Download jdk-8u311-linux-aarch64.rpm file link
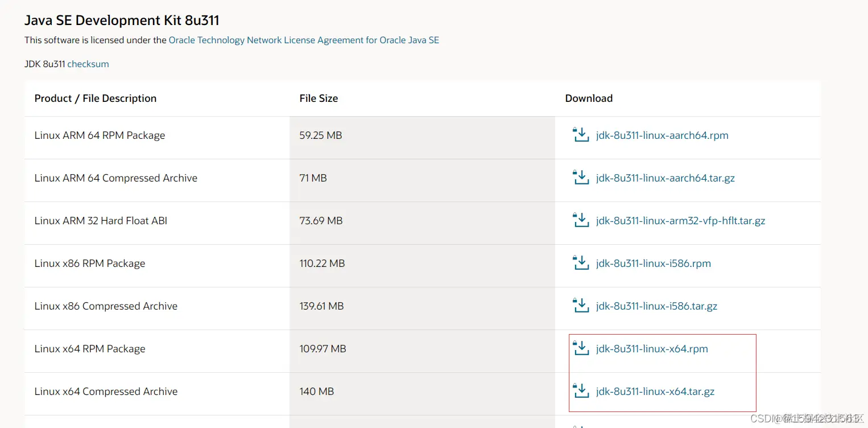 click(x=662, y=135)
